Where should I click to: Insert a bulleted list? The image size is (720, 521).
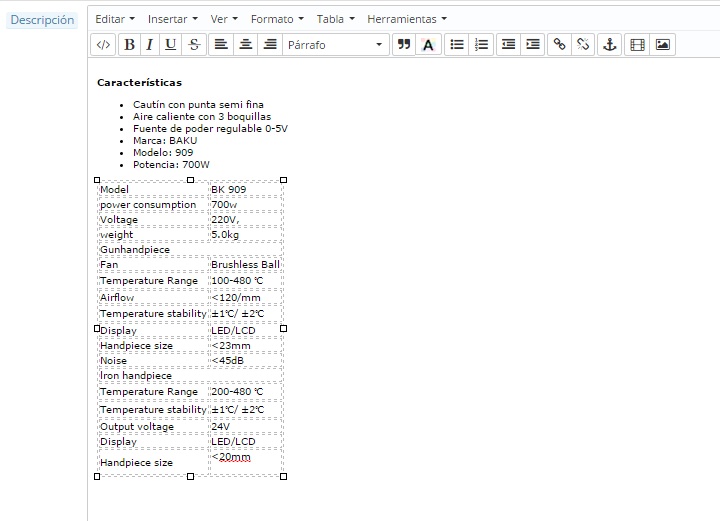click(457, 45)
